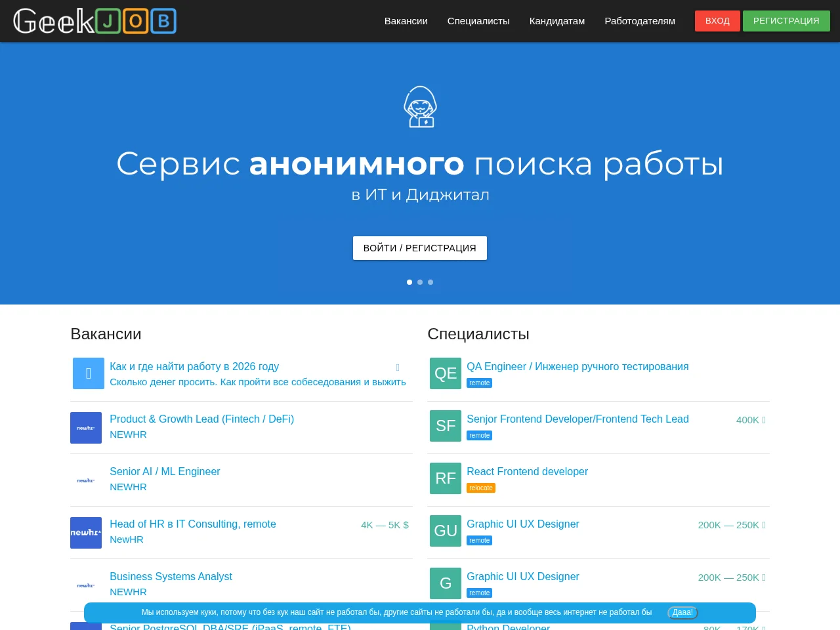The width and height of the screenshot is (840, 630).
Task: Click NEWHR company under Product & Growth Lead
Action: [128, 434]
